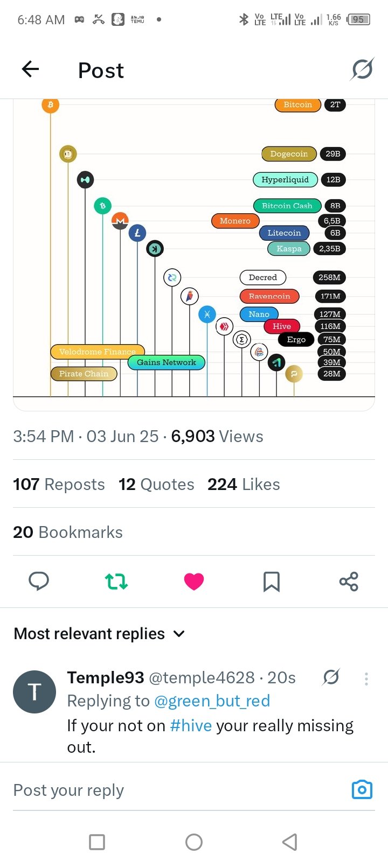This screenshot has height=868, width=388.
Task: View the 107 Reposts list
Action: (59, 484)
